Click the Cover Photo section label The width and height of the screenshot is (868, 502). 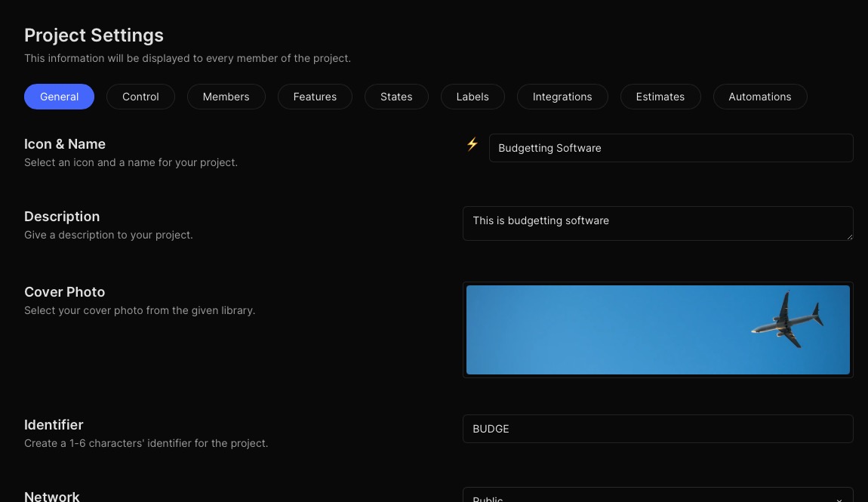64,292
